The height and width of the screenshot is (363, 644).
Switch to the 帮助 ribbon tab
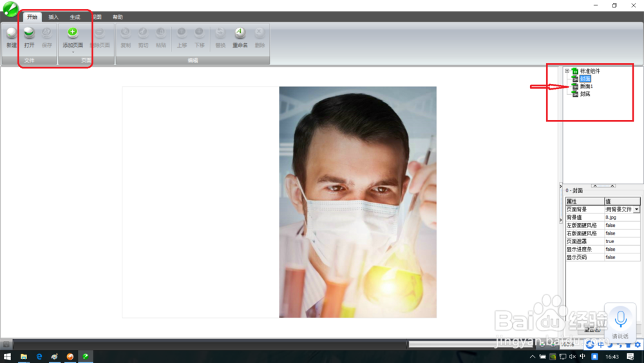pyautogui.click(x=118, y=17)
